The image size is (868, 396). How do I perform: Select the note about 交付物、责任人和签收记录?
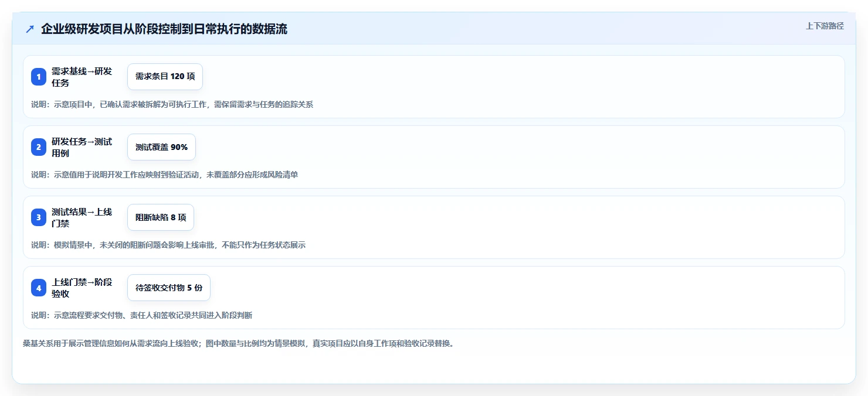click(x=141, y=315)
